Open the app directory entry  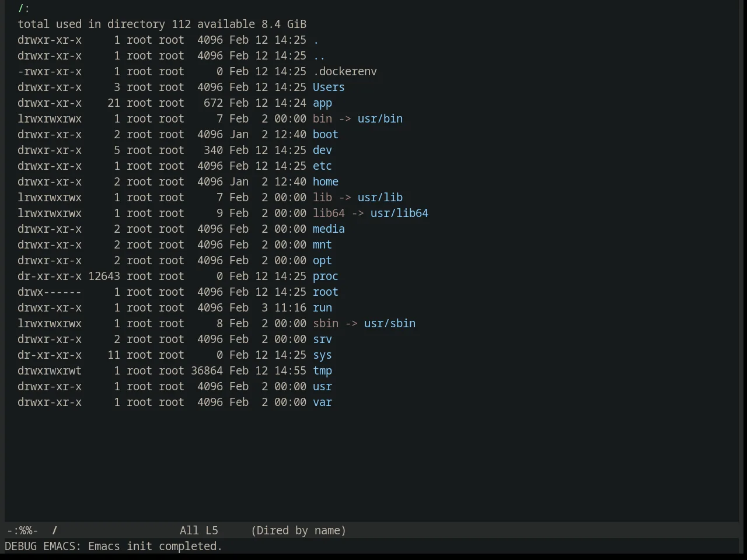point(322,103)
